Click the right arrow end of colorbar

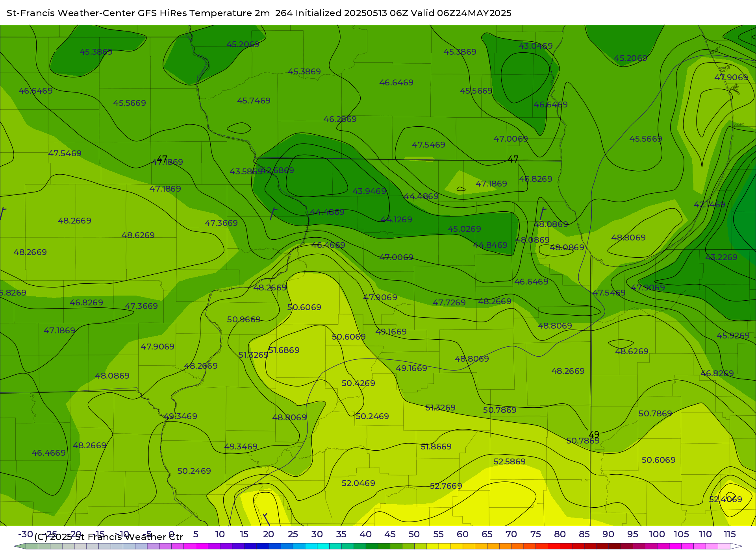pos(736,546)
